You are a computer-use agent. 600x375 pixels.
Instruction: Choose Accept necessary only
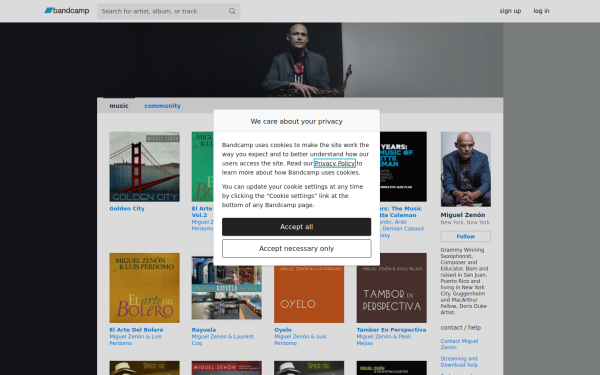coord(297,249)
